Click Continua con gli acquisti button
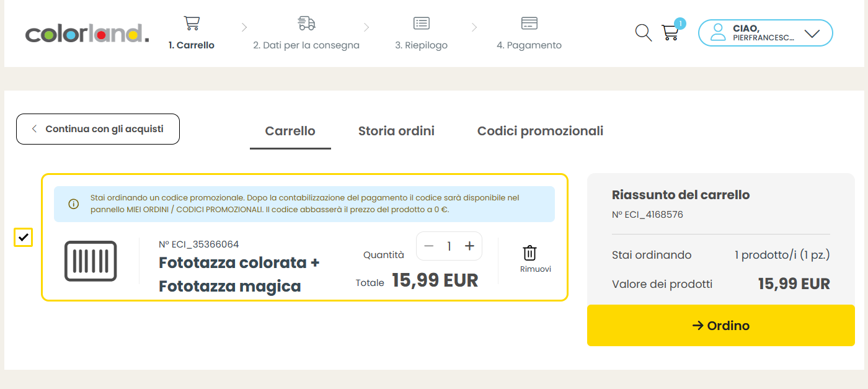 pos(98,129)
